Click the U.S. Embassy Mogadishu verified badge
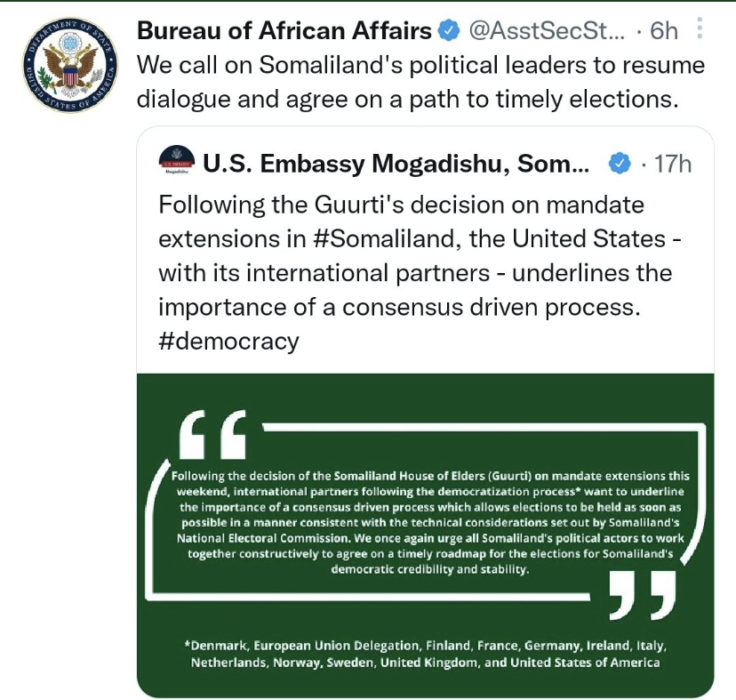The image size is (736, 700). click(x=620, y=164)
